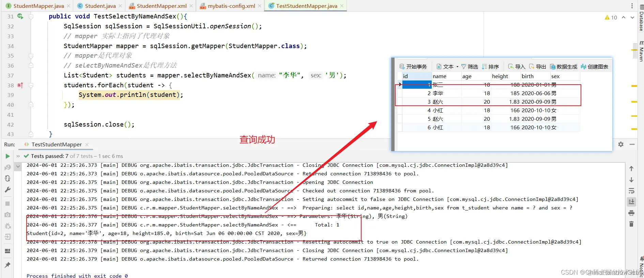Click the exit icon in Run sidebar
Image resolution: width=644 pixels, height=278 pixels.
click(7, 237)
